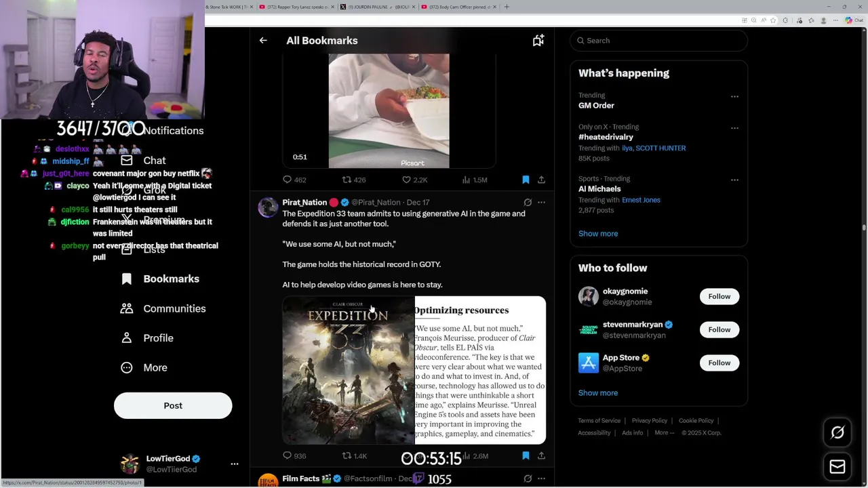The width and height of the screenshot is (868, 488).
Task: Open okaygnomie profile avatar
Action: [589, 296]
